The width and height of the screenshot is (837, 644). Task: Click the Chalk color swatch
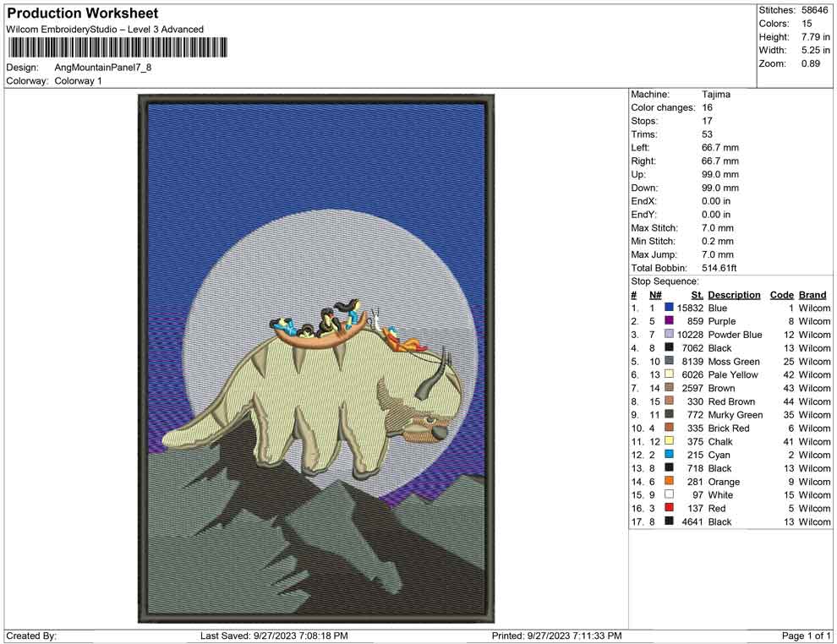(x=669, y=440)
